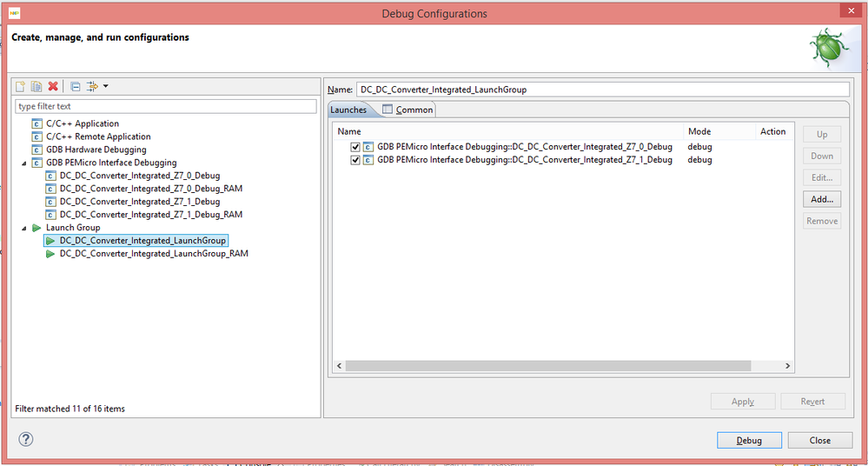
Task: Select C/C++ Remote Application entry icon
Action: click(x=37, y=136)
